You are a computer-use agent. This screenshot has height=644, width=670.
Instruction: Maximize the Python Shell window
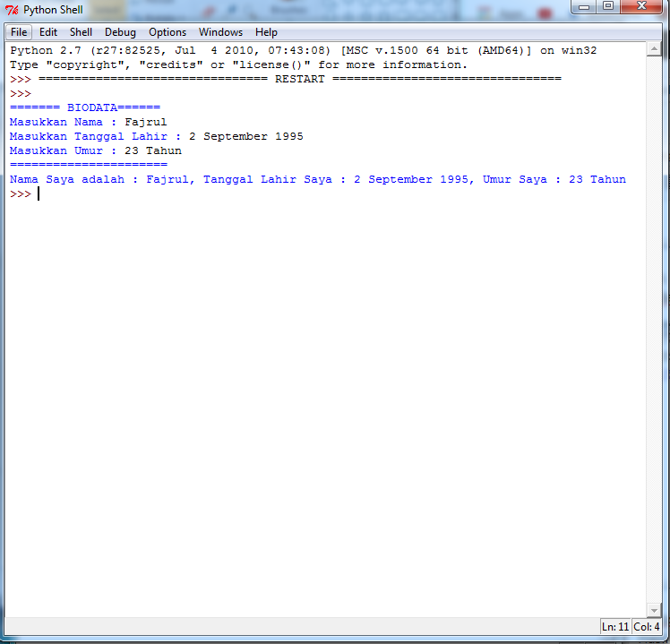point(608,7)
